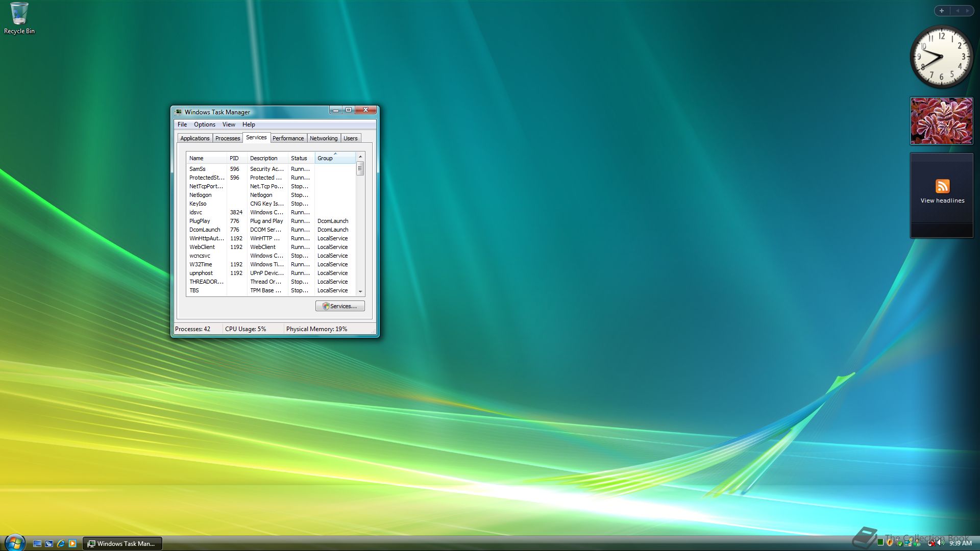Click the green checkmark tray icon
Image resolution: width=980 pixels, height=551 pixels.
pyautogui.click(x=899, y=543)
